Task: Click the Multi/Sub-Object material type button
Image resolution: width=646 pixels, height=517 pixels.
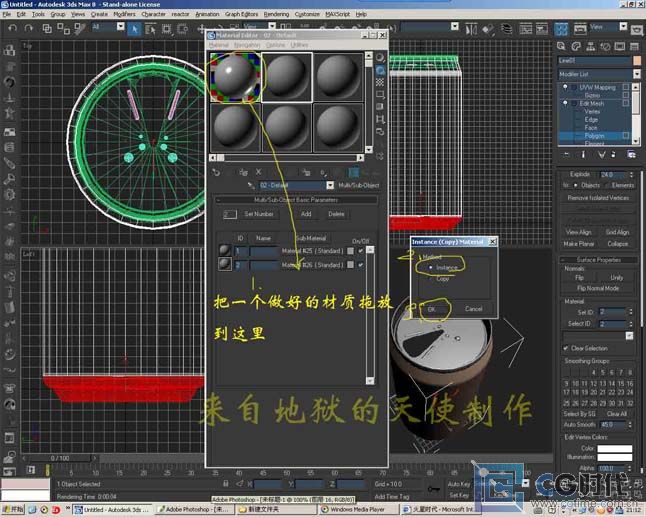Action: [358, 185]
